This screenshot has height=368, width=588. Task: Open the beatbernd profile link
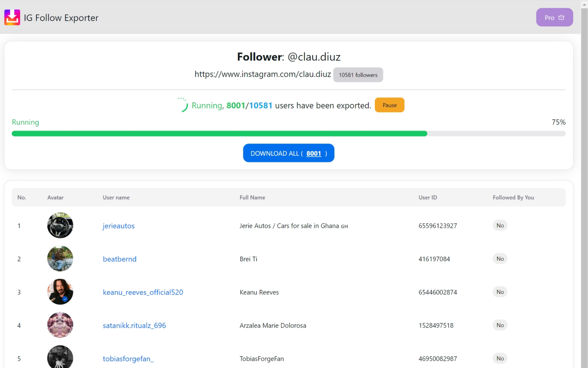(x=119, y=259)
